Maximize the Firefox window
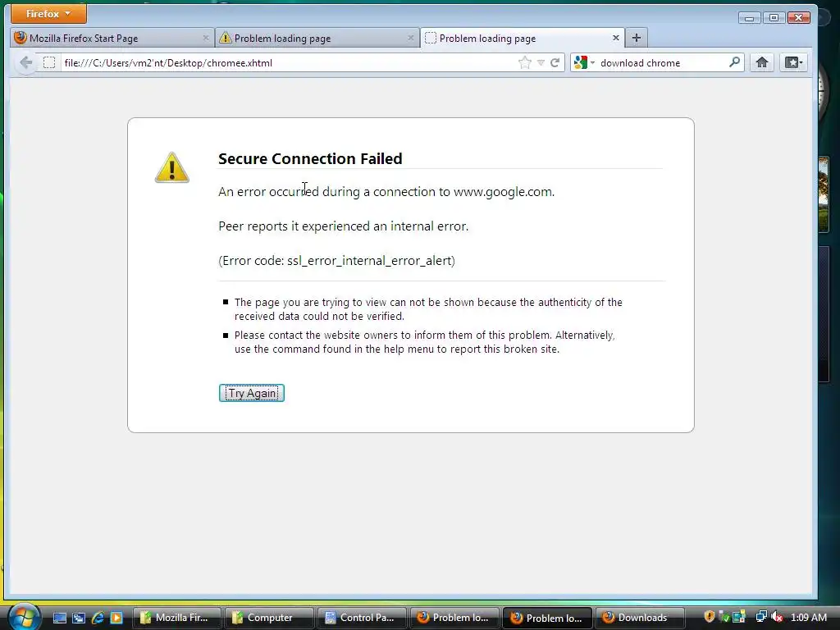 click(774, 18)
